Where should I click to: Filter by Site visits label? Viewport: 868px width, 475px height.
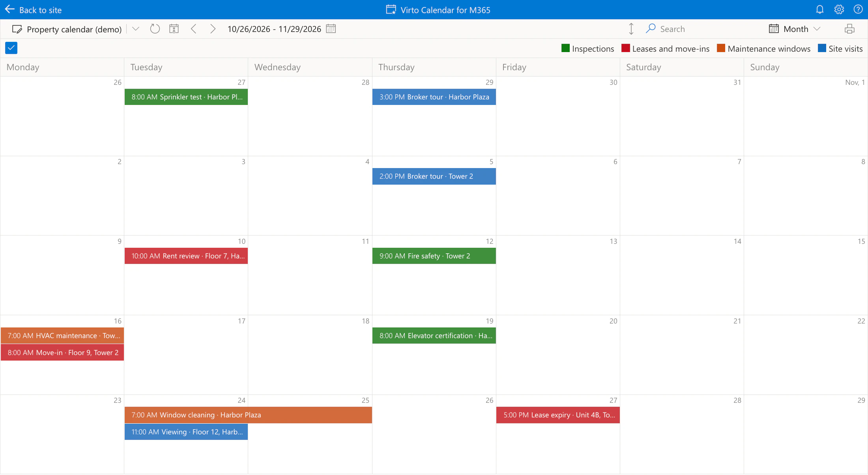point(846,49)
